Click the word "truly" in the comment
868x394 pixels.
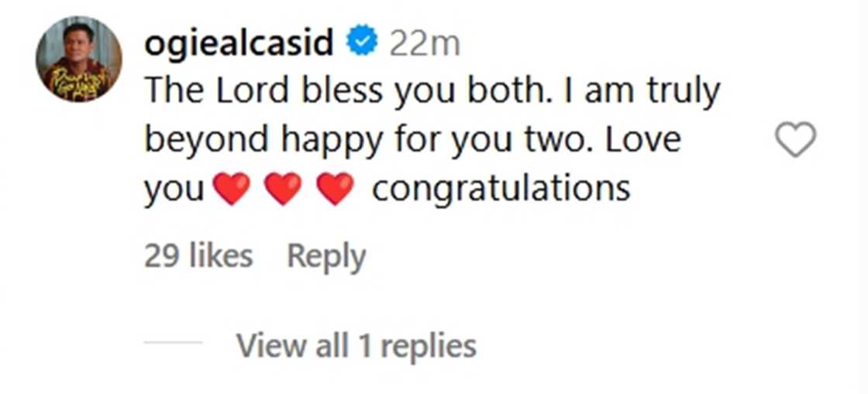[681, 92]
